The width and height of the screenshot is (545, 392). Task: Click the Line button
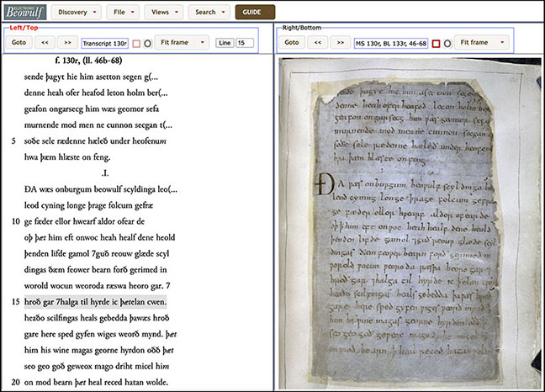click(225, 43)
